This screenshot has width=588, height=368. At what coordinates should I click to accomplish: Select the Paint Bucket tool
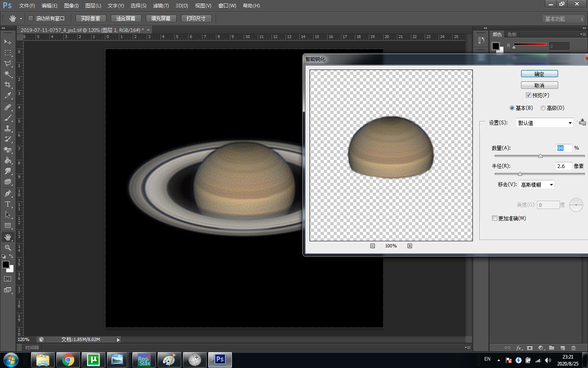tap(8, 160)
